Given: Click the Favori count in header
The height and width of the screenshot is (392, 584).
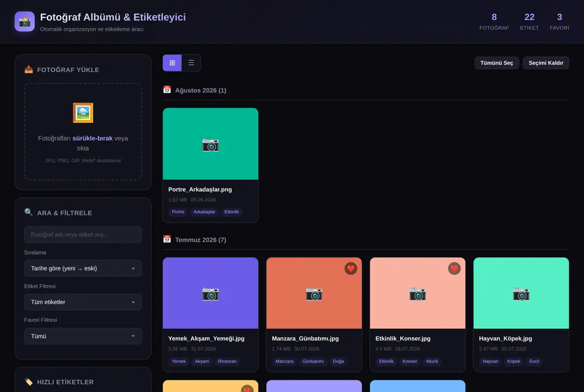Looking at the screenshot, I should [x=560, y=21].
